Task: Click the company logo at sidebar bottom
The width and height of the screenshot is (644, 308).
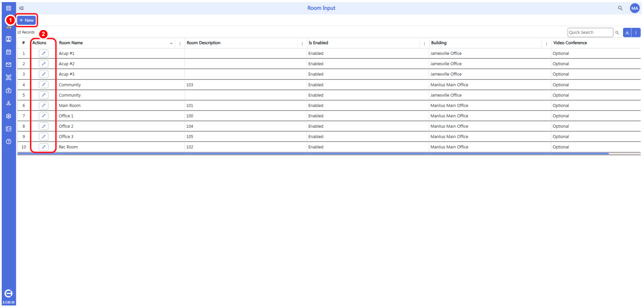Action: (9, 293)
